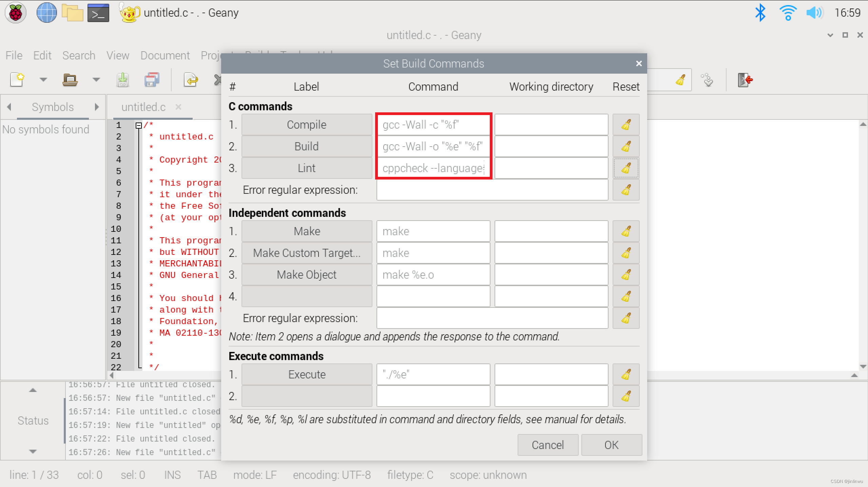Reset the Lint command row

pos(626,168)
